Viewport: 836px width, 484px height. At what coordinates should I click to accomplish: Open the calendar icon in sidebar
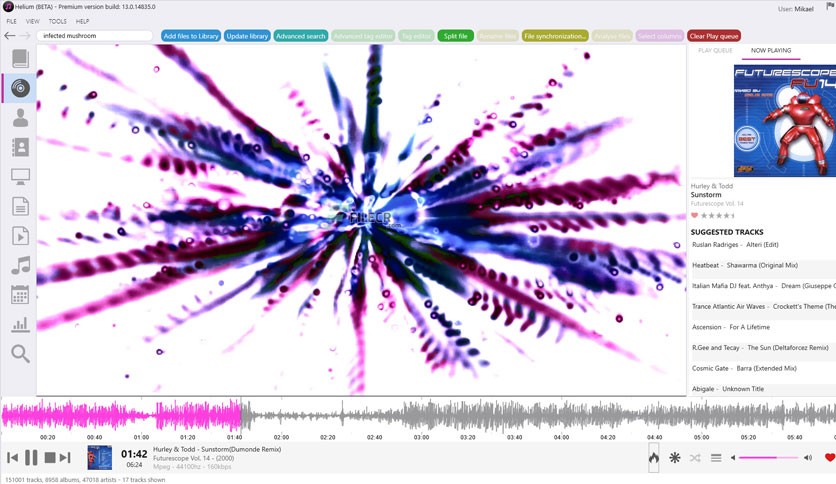[x=20, y=295]
